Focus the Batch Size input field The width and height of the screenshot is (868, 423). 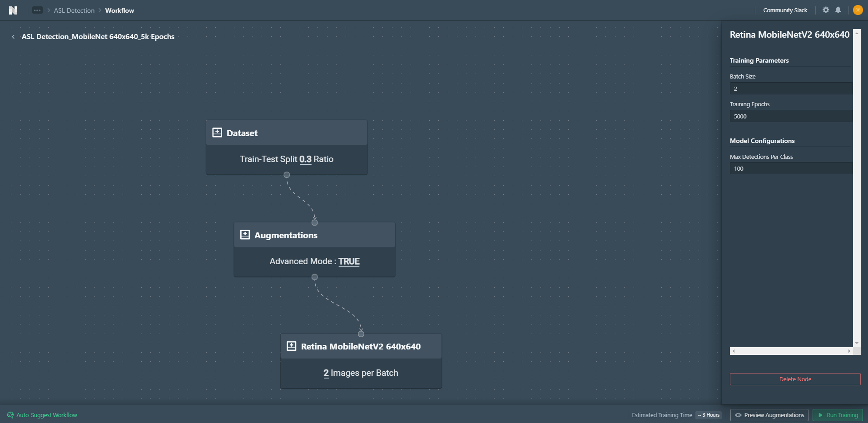[x=791, y=89]
